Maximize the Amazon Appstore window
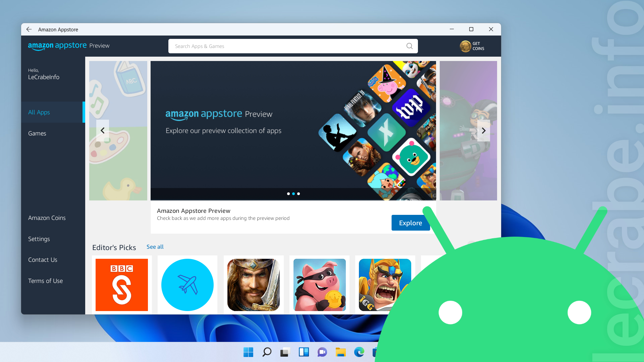 point(471,29)
